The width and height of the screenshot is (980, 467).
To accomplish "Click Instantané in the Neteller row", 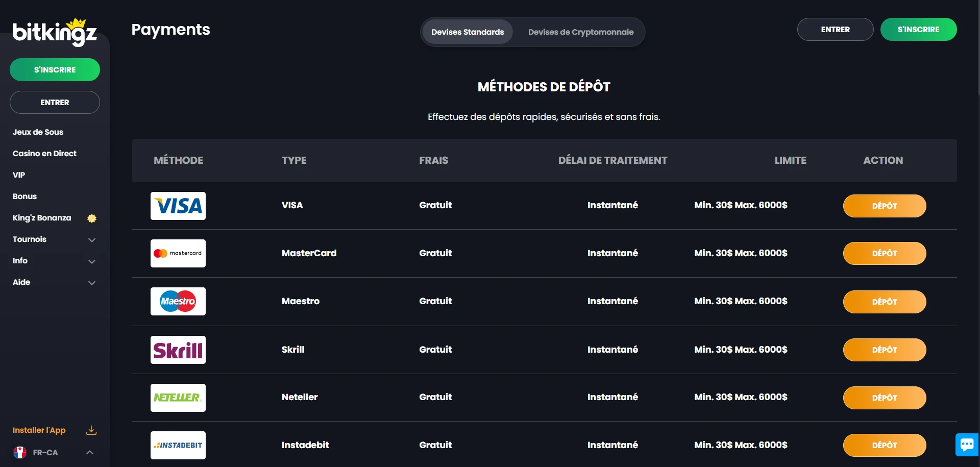I will 612,397.
